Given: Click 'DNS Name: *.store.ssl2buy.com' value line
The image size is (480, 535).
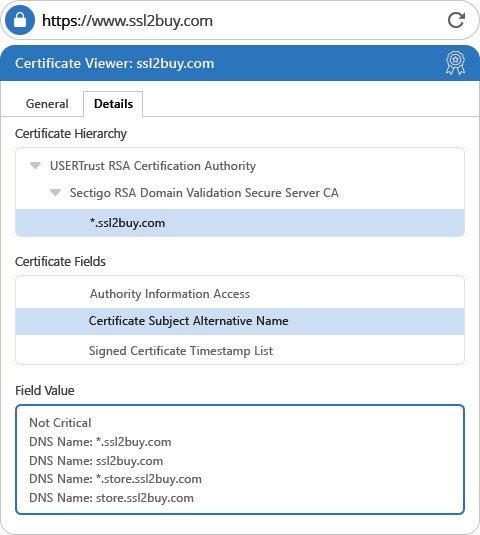Looking at the screenshot, I should pos(115,479).
